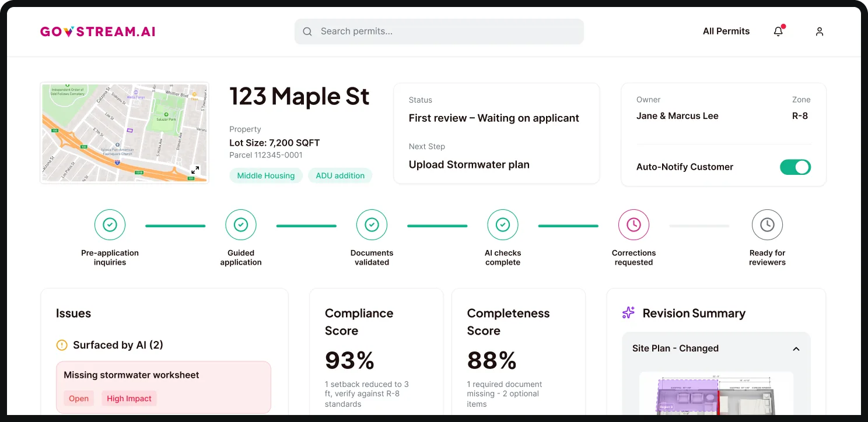Open the 'Middle Housing' tag filter
Image resolution: width=868 pixels, height=422 pixels.
point(265,175)
